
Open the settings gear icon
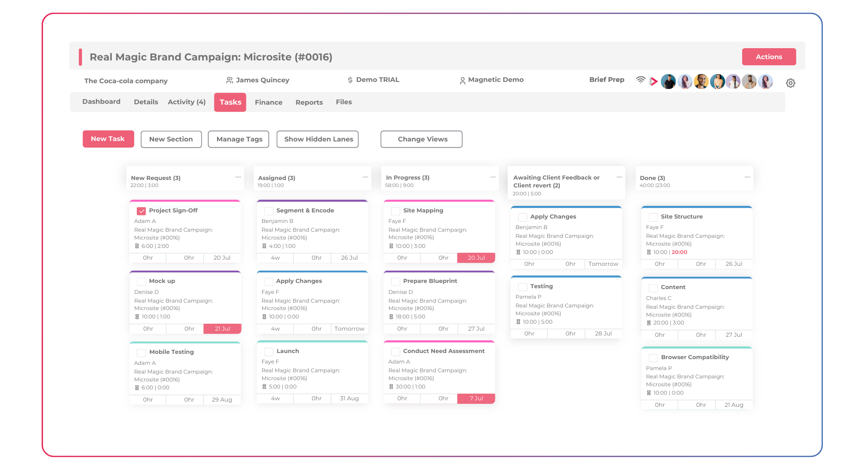[790, 83]
